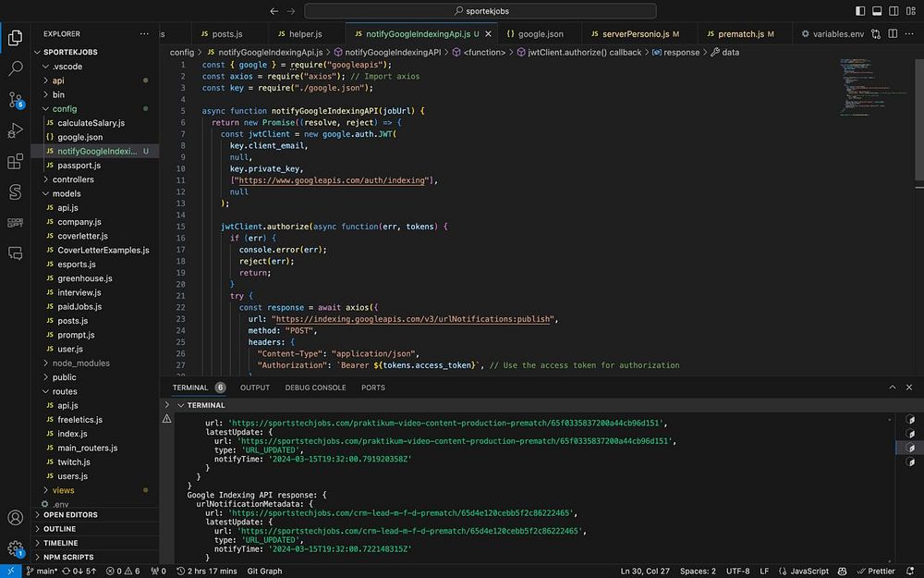Open the Search view in activity bar
This screenshot has width=924, height=578.
tap(15, 68)
